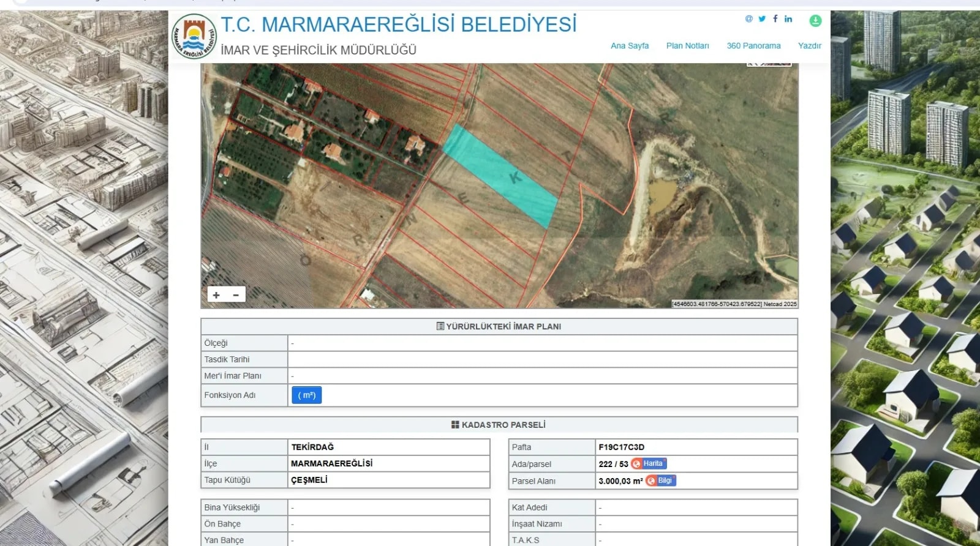The width and height of the screenshot is (980, 546).
Task: Click the Ön Bahçe label
Action: click(x=222, y=524)
